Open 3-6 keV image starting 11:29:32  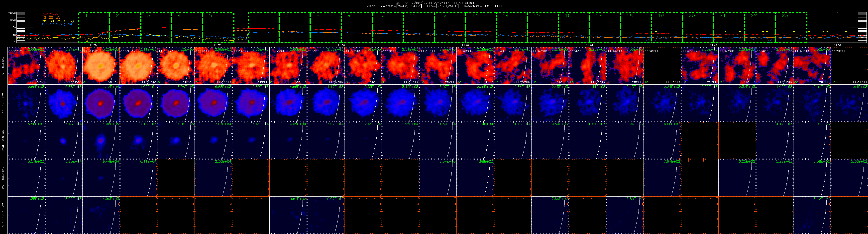(101, 66)
